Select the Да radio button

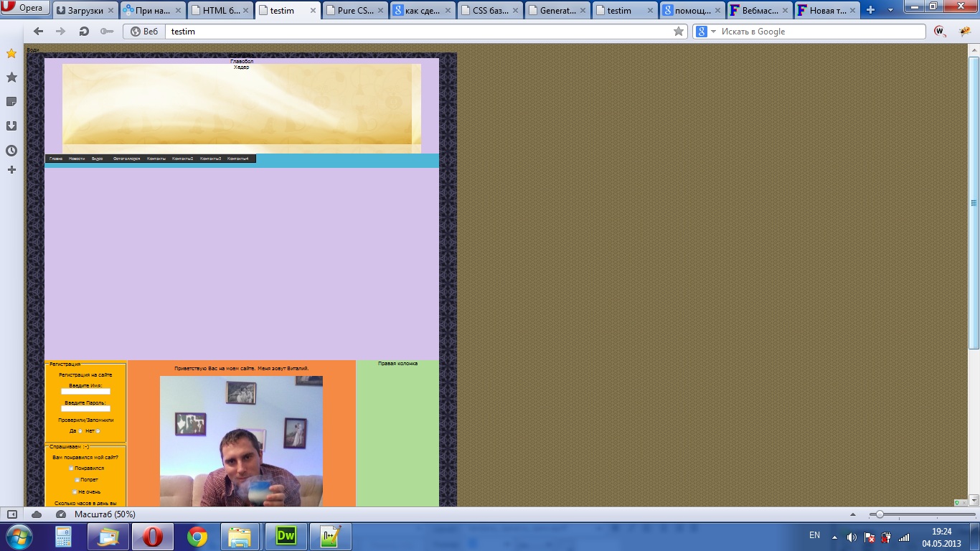point(80,431)
